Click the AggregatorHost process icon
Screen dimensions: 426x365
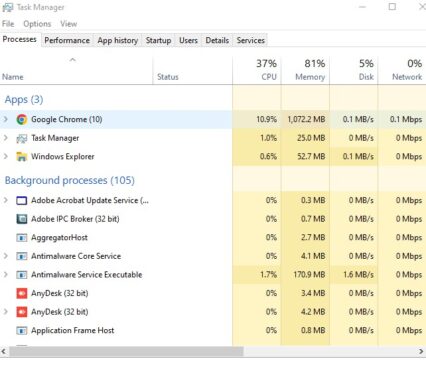click(x=22, y=238)
